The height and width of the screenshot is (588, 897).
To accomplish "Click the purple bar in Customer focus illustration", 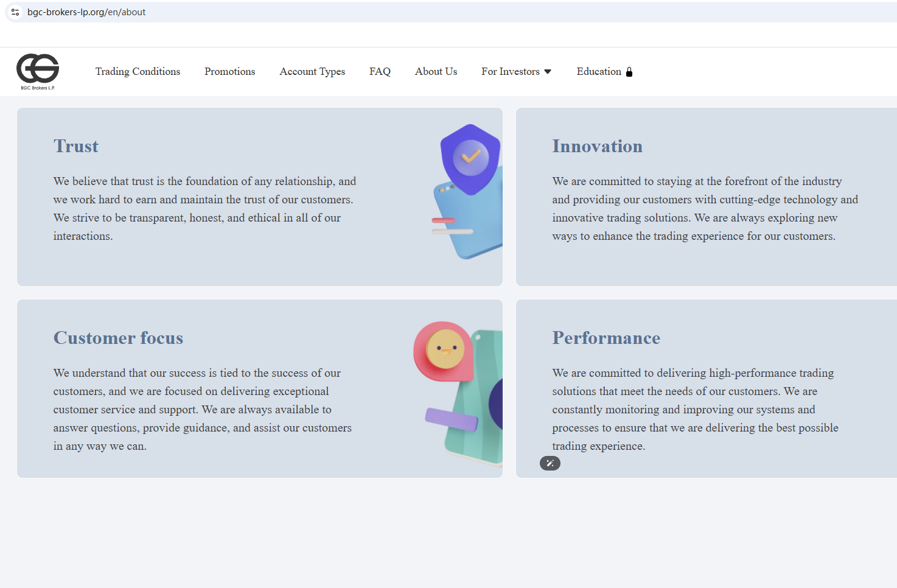I will pyautogui.click(x=452, y=419).
